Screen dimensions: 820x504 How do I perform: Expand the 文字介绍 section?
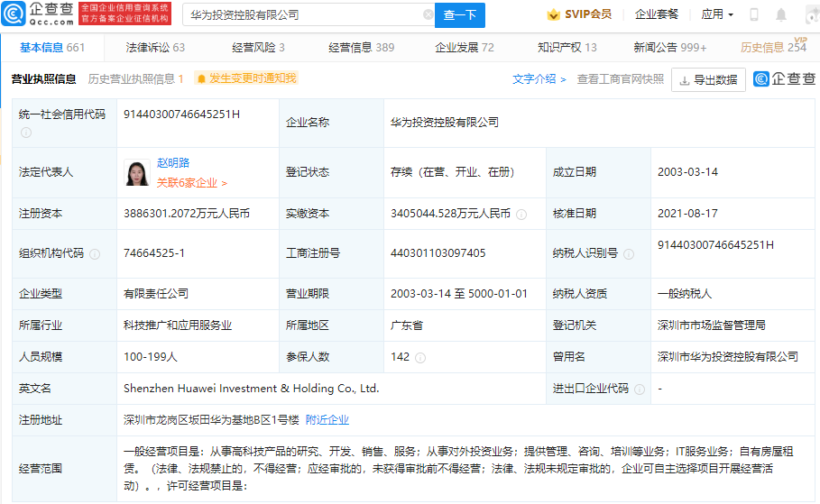tap(539, 79)
